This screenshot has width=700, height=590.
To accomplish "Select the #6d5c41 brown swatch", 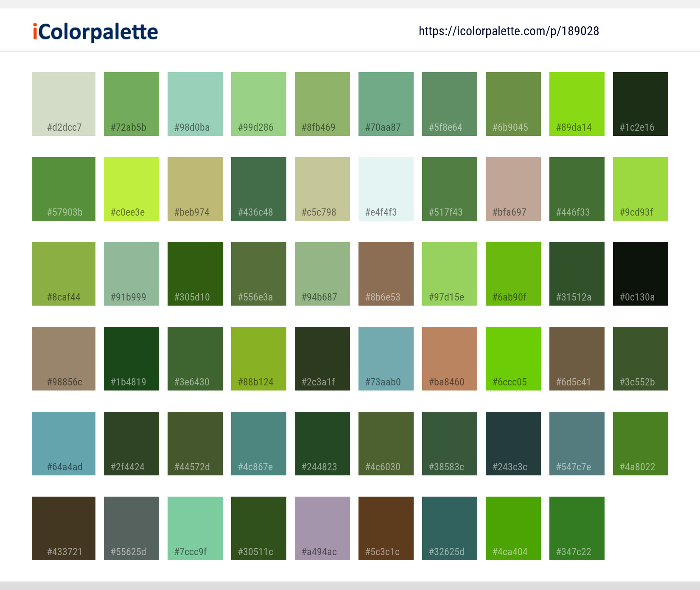I will tap(577, 359).
